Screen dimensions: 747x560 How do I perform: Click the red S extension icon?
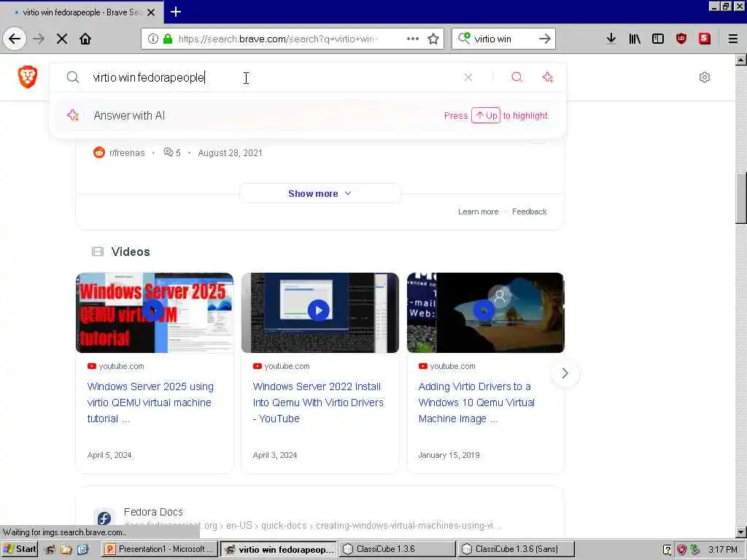tap(705, 39)
